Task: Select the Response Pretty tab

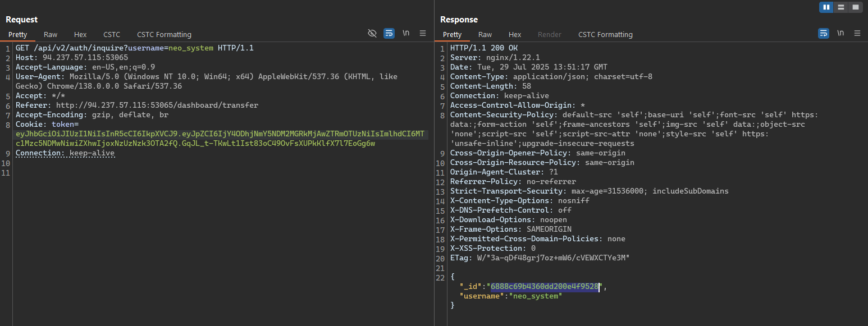Action: (452, 35)
